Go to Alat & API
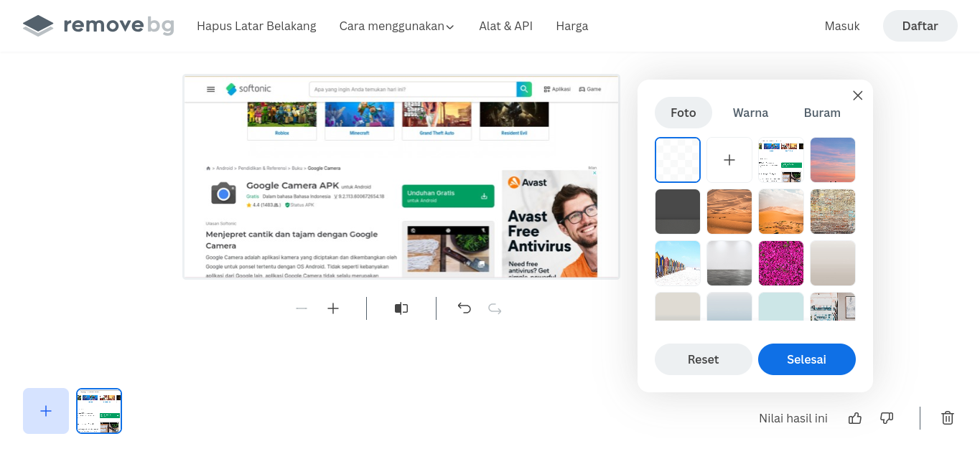Screen dimensions: 980x454 pos(506,26)
